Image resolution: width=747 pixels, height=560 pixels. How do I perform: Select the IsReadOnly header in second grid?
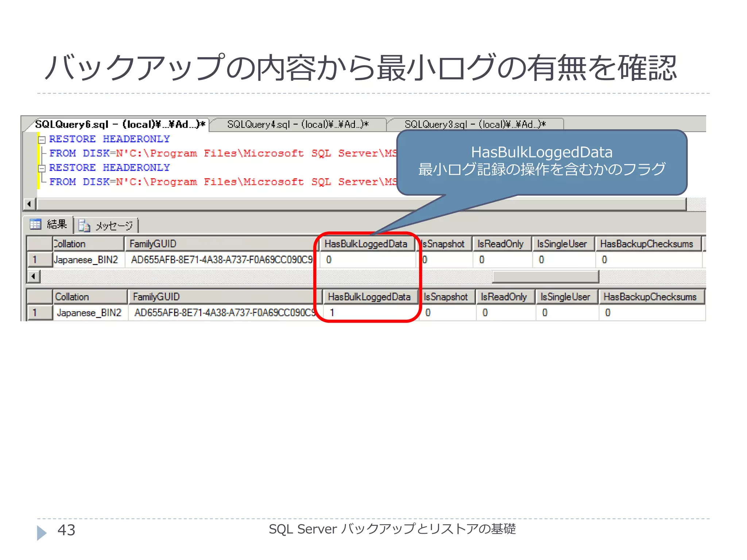point(505,297)
